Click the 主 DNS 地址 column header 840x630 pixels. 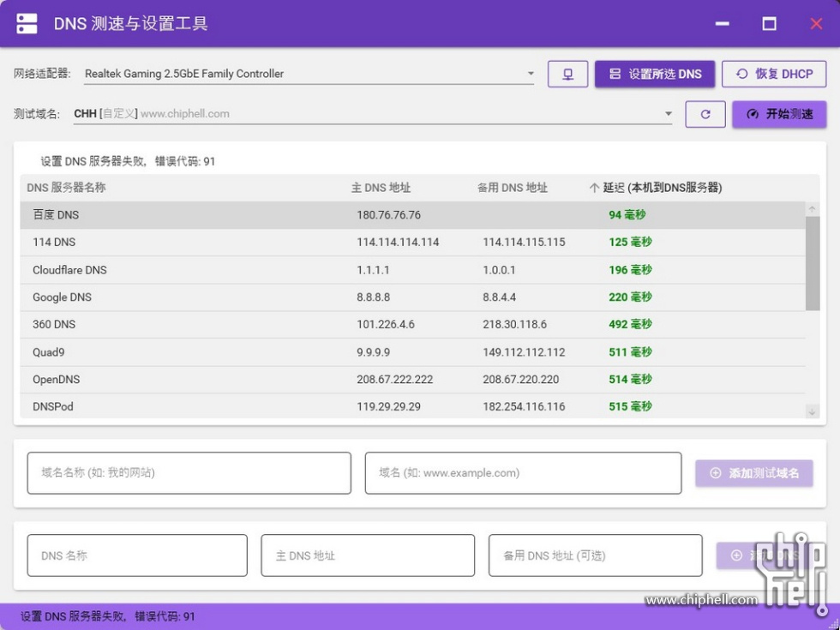381,188
